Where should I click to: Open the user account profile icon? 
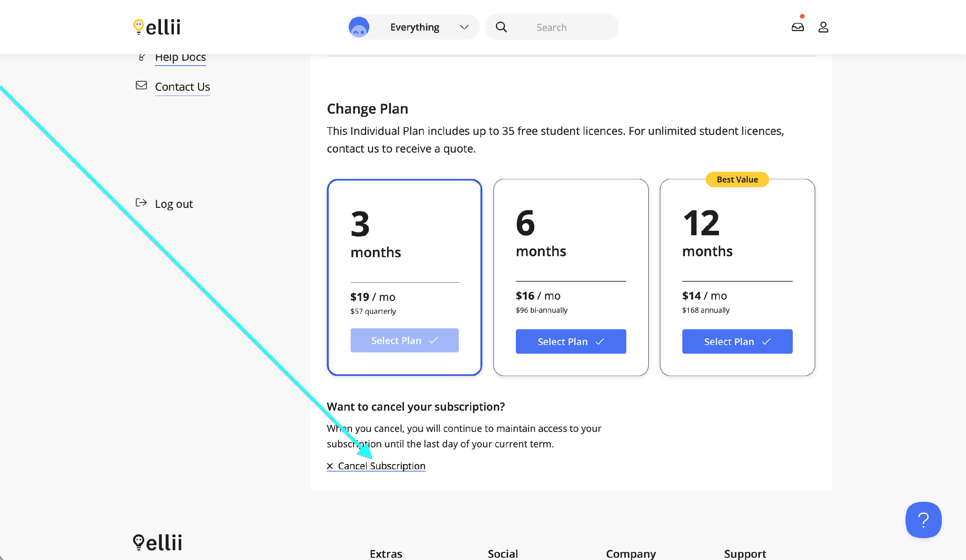pos(823,27)
